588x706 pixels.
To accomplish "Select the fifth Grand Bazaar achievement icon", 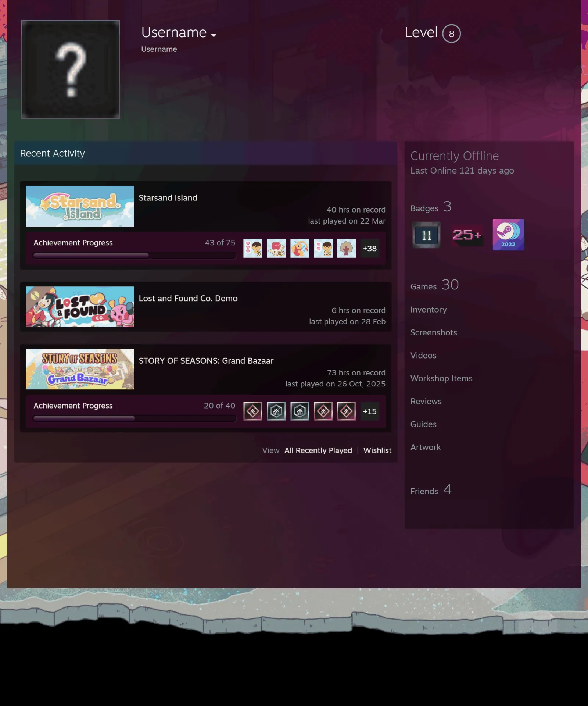I will (346, 411).
